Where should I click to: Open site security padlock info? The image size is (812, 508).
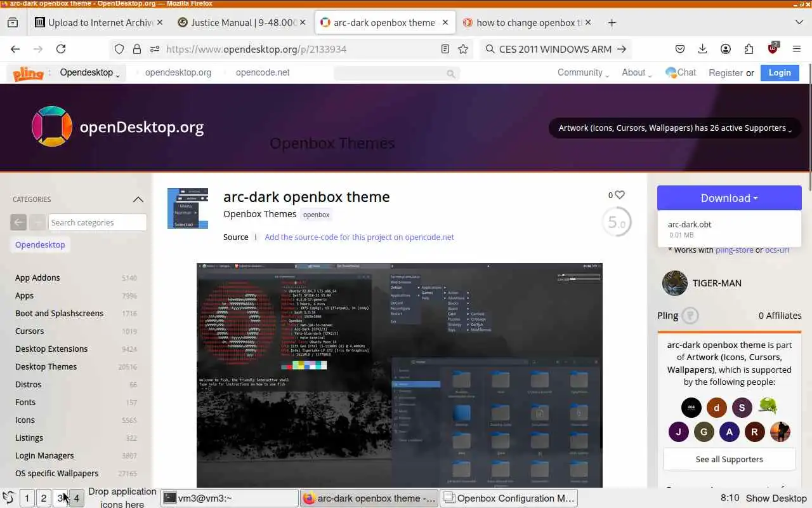pyautogui.click(x=137, y=49)
